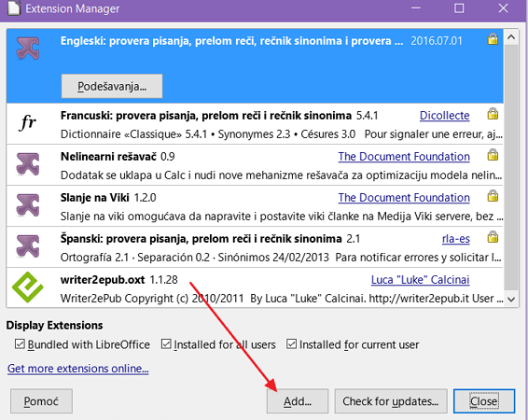Click the scrollbar down arrow
This screenshot has width=528, height=420.
(511, 300)
